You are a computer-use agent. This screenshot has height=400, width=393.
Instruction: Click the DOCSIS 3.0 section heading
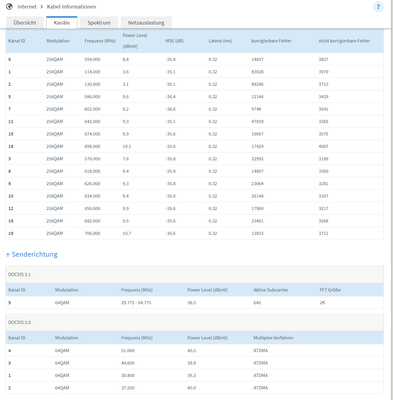click(19, 322)
